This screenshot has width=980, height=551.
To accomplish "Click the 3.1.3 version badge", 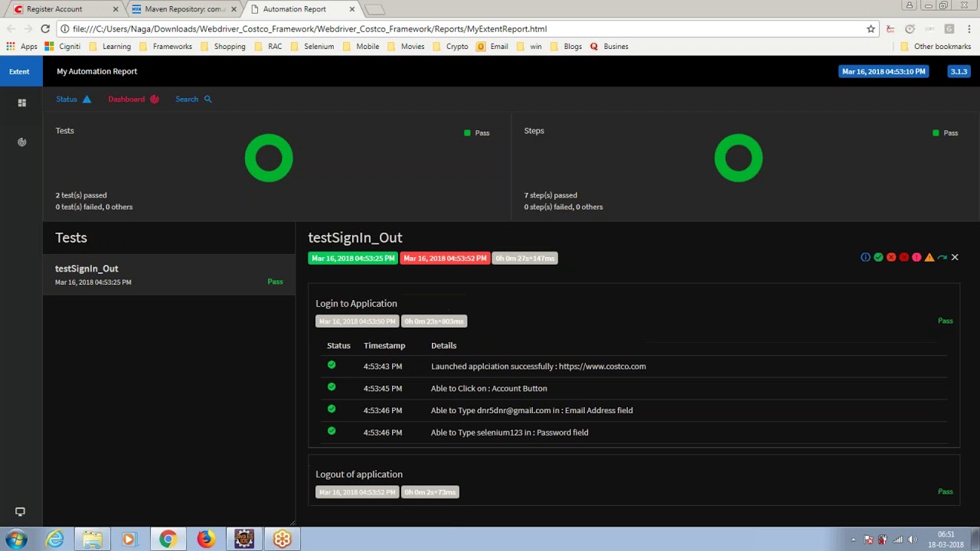I will [959, 71].
